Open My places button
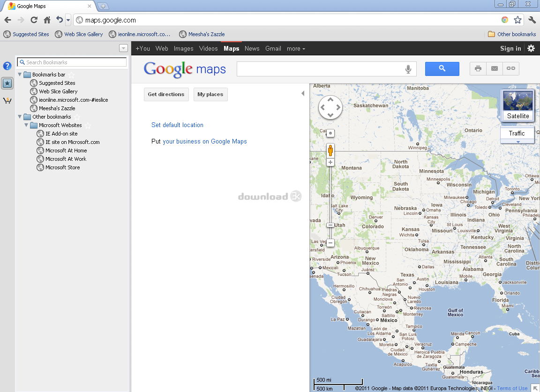The height and width of the screenshot is (392, 540). pyautogui.click(x=210, y=94)
